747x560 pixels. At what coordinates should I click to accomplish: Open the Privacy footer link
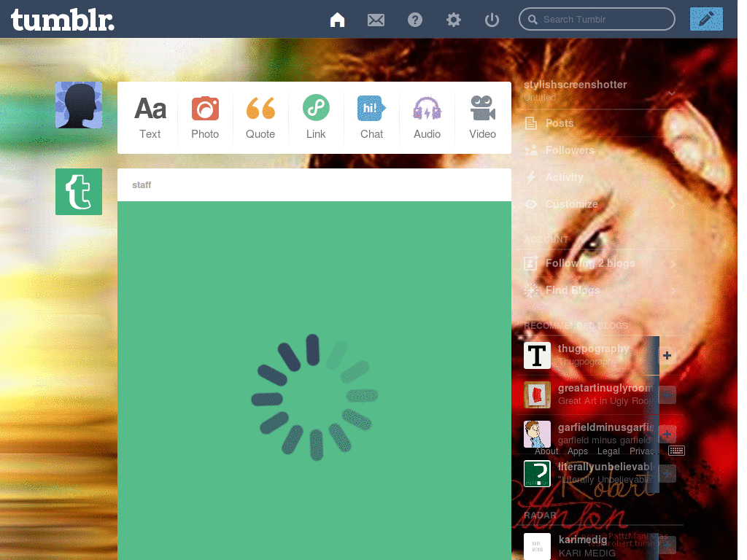pyautogui.click(x=642, y=451)
